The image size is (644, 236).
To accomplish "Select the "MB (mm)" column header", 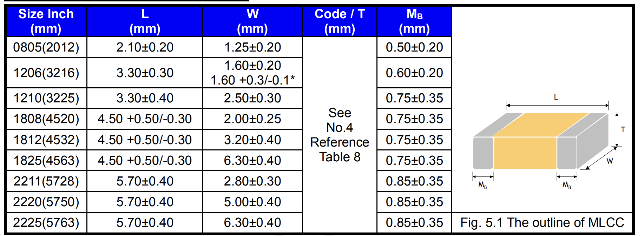I will [x=414, y=21].
